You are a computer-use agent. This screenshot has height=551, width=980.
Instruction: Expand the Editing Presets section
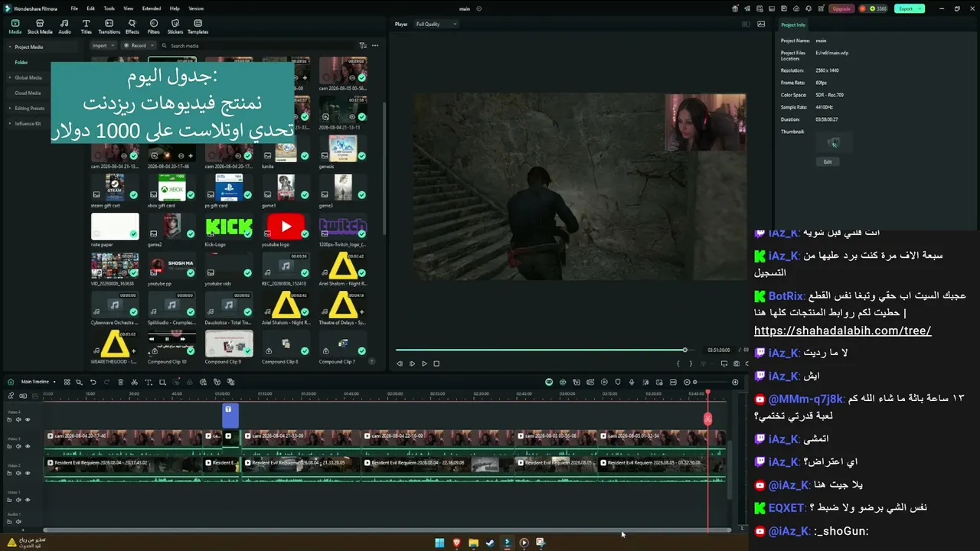[x=10, y=108]
